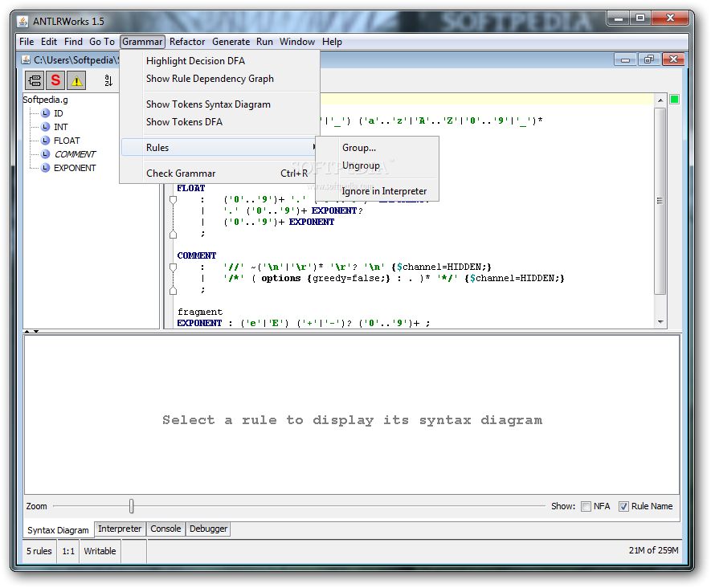Choose Ungroup in Rules submenu

point(378,165)
